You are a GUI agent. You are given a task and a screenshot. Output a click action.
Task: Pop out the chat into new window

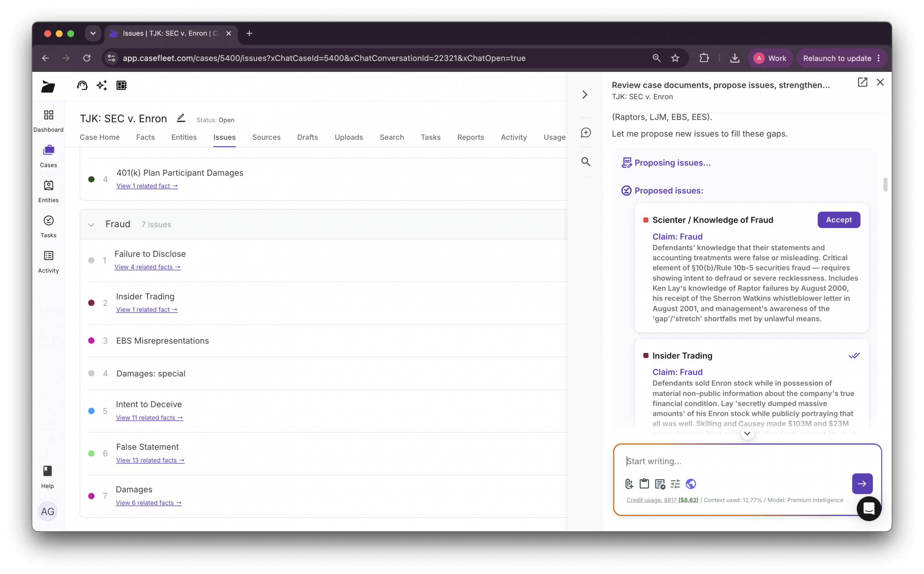click(x=863, y=82)
